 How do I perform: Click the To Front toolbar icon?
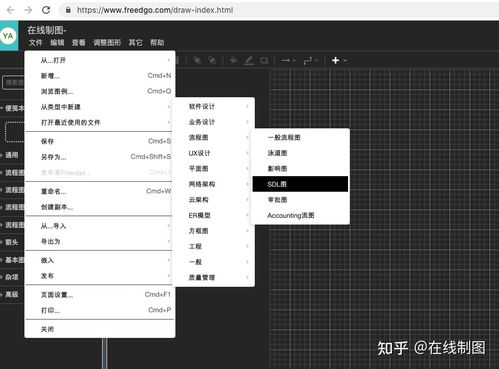coord(197,60)
